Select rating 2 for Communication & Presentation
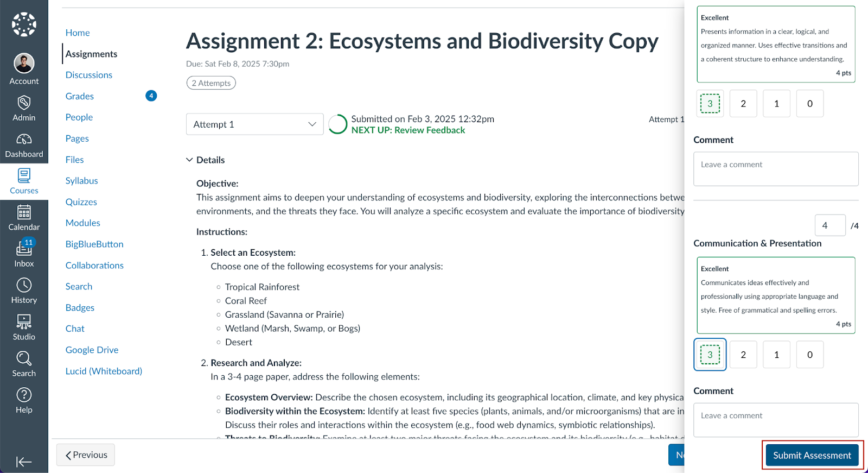The height and width of the screenshot is (473, 868). [743, 355]
